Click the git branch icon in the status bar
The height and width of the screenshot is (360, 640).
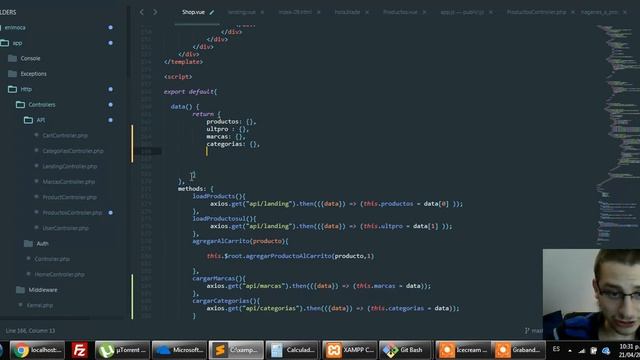coord(527,331)
